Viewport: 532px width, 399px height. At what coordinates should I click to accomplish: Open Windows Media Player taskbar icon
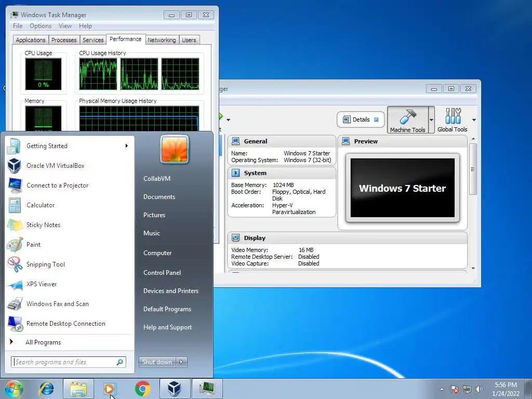109,389
